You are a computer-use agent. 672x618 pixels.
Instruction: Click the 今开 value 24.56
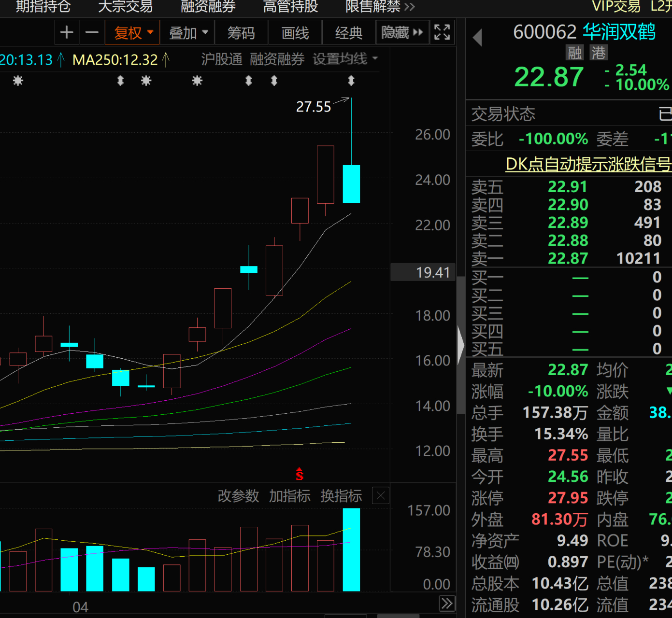point(568,477)
